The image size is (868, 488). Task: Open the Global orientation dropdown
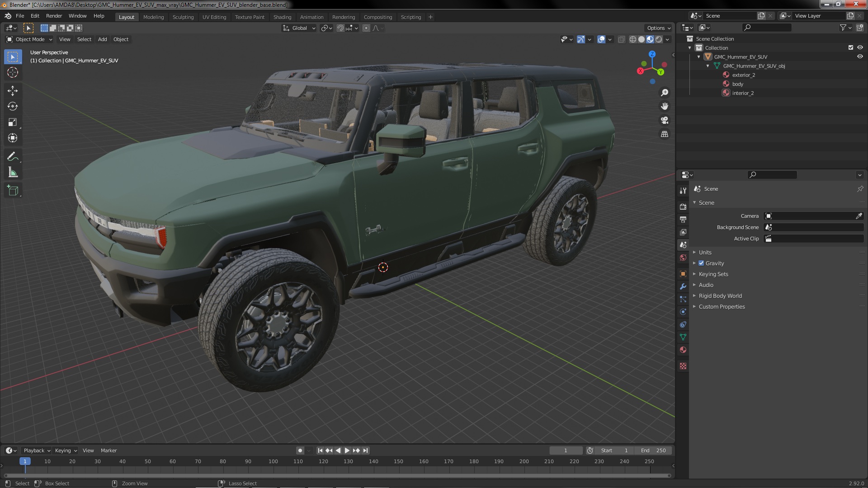tap(299, 28)
